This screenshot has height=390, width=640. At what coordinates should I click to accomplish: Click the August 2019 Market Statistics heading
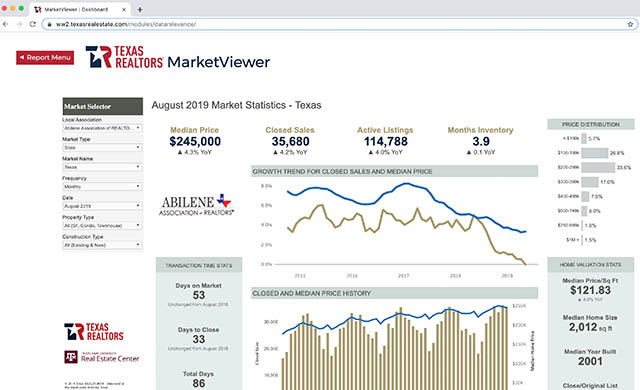point(236,105)
